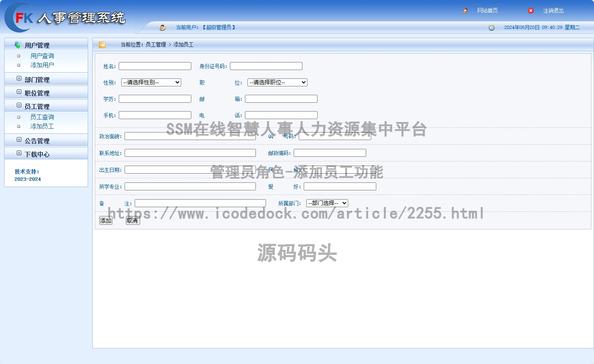This screenshot has height=364, width=594.
Task: Focus the 所学专业 input field
Action: 190,186
